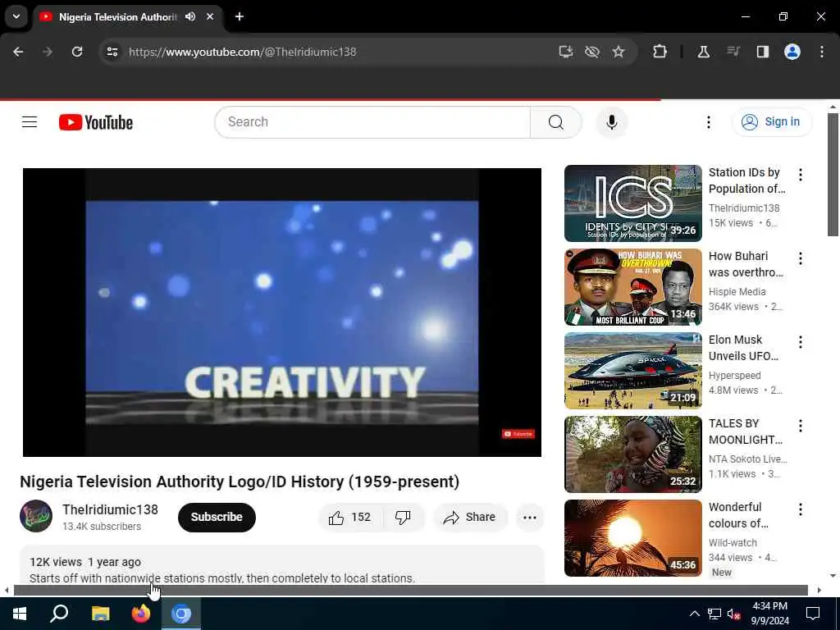Viewport: 840px width, 630px height.
Task: Click the tracking protection eye icon
Action: 592,52
